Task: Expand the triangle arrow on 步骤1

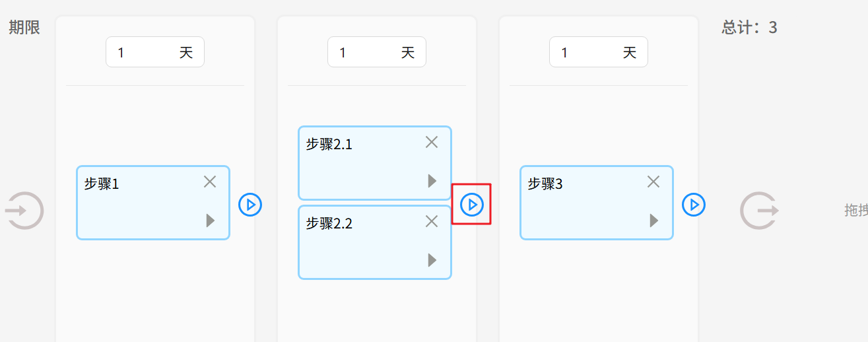Action: tap(211, 221)
